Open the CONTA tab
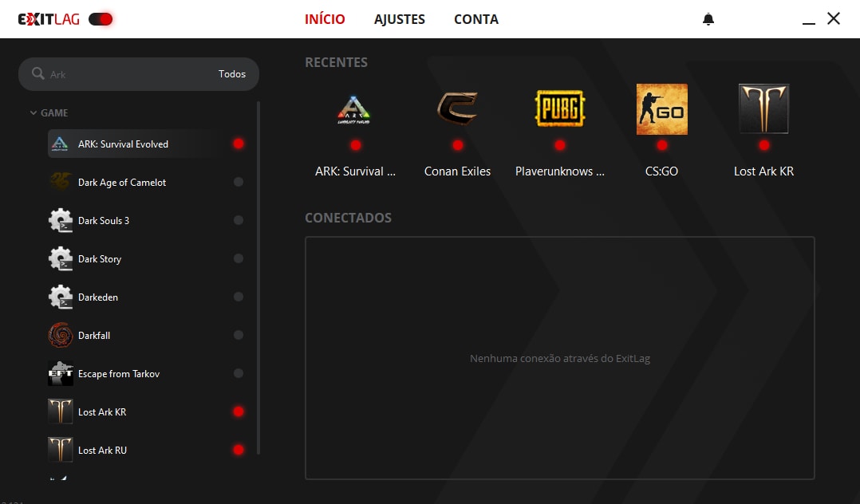860x504 pixels. tap(476, 19)
